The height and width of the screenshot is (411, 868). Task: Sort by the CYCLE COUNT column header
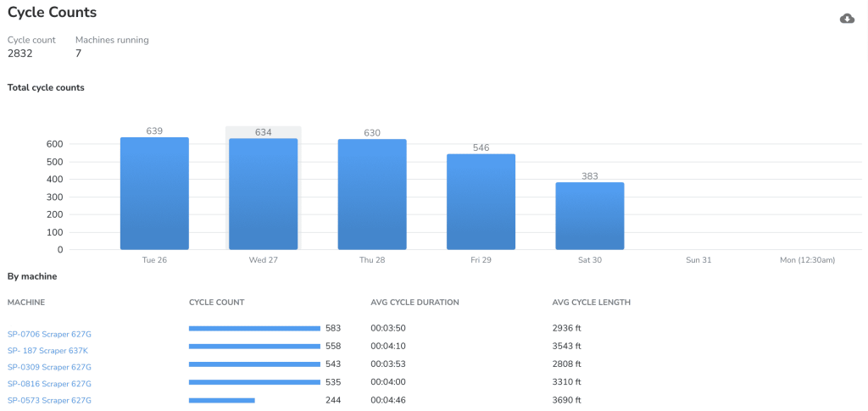pyautogui.click(x=216, y=303)
